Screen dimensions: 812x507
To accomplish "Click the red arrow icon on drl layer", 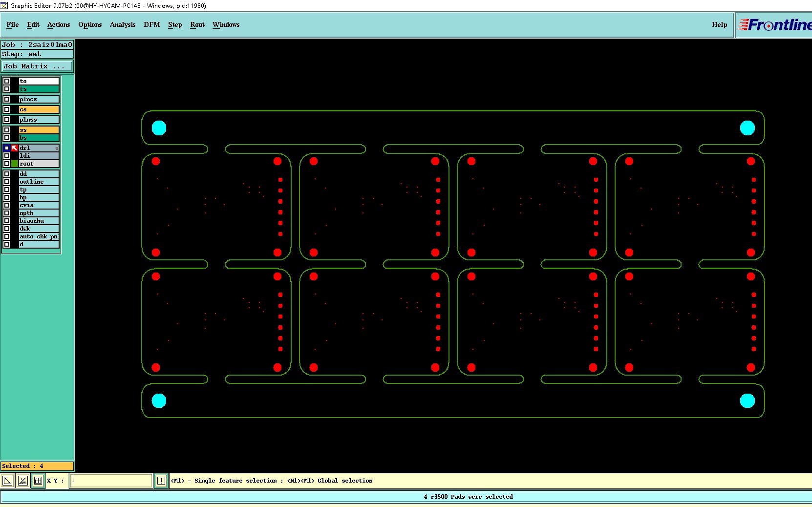I will click(x=15, y=148).
